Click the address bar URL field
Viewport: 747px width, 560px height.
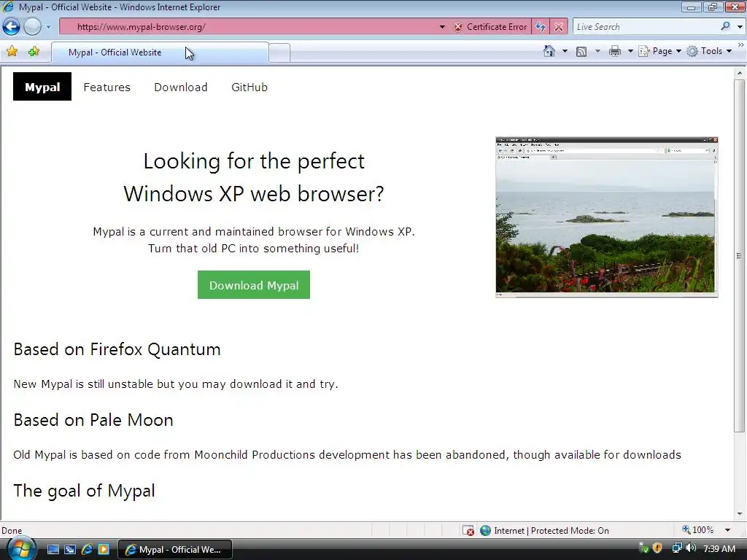coord(248,27)
